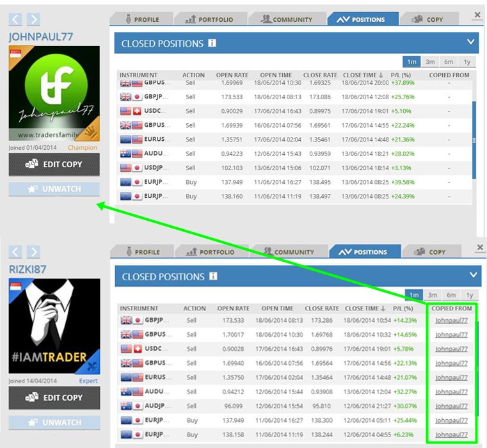Close the bottom panel with X icon
The image size is (487, 448).
(480, 247)
